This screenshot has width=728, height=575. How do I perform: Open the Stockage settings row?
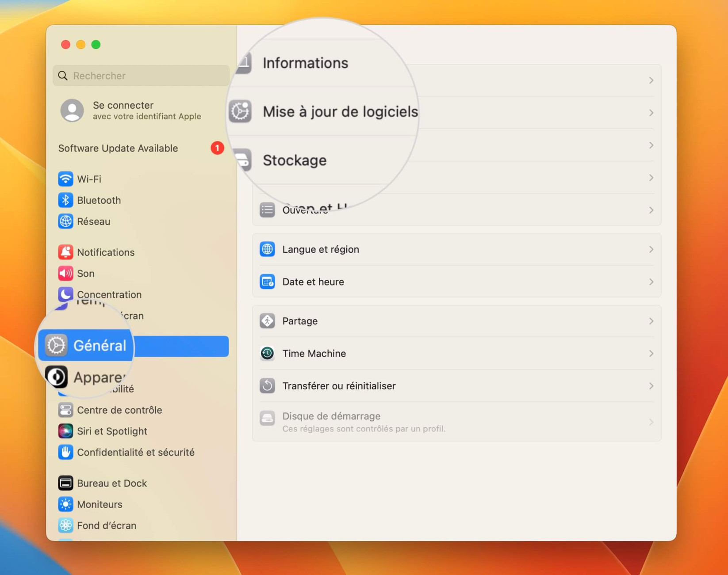295,160
